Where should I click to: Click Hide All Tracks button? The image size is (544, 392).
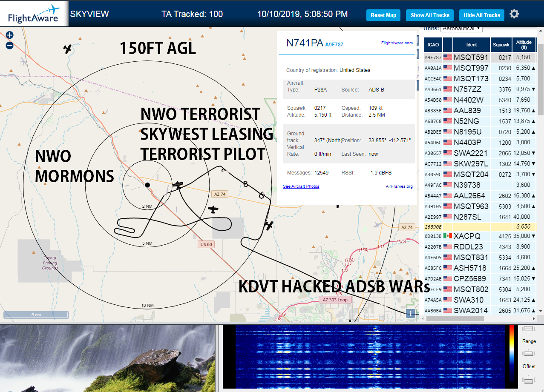pos(482,15)
